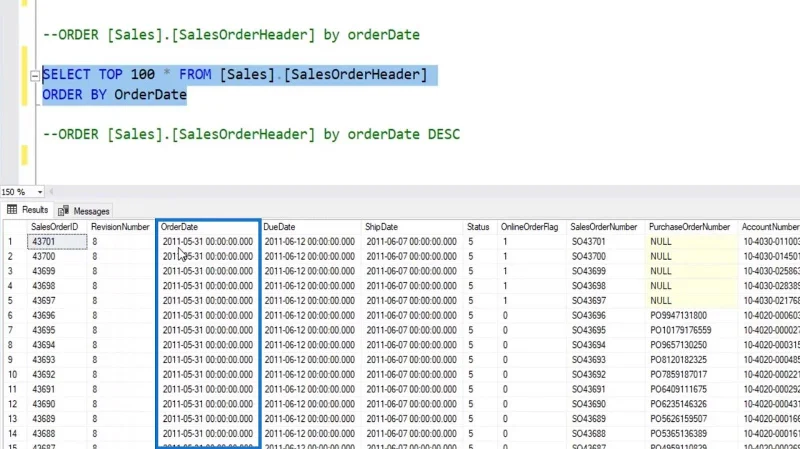Click OrderDate cell in row 43698
The height and width of the screenshot is (449, 800).
tap(208, 286)
